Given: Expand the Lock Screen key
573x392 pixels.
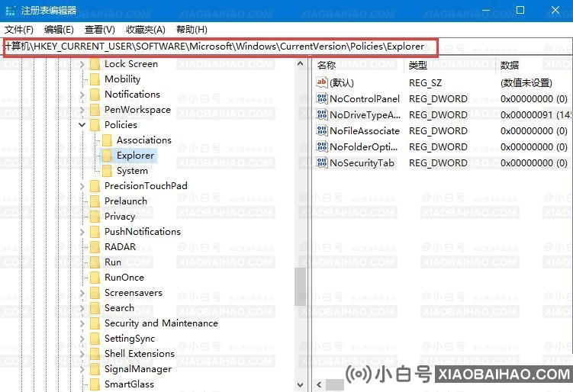Looking at the screenshot, I should (82, 65).
